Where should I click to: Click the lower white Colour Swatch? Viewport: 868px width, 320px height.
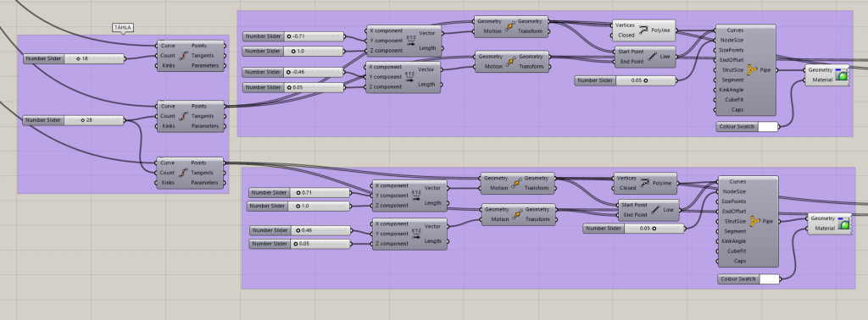pyautogui.click(x=769, y=279)
